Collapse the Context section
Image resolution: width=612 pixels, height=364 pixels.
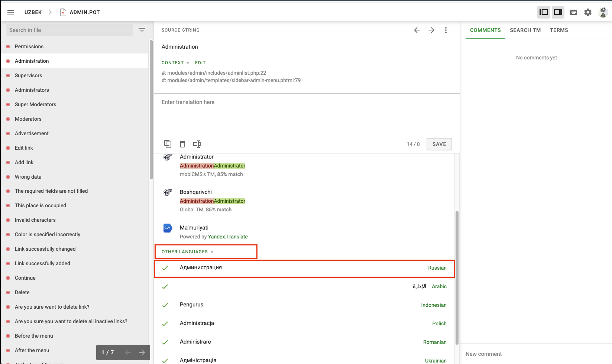175,63
